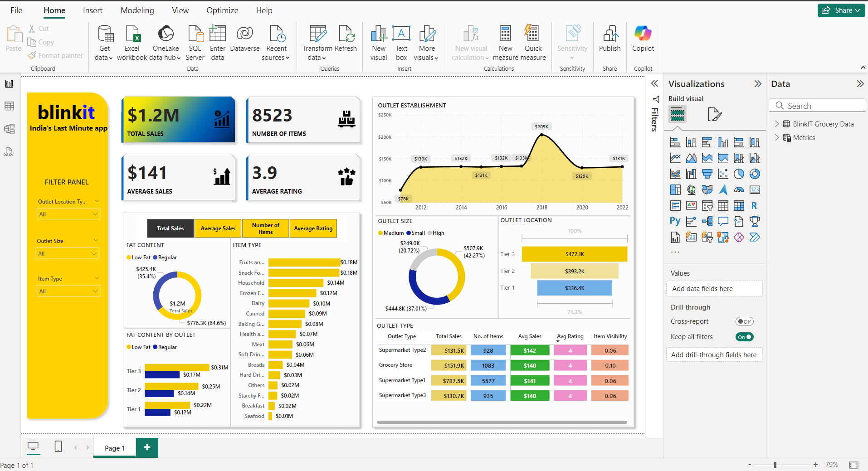Select the Donut chart visual icon
Viewport: 868px width, 471px height.
click(755, 174)
